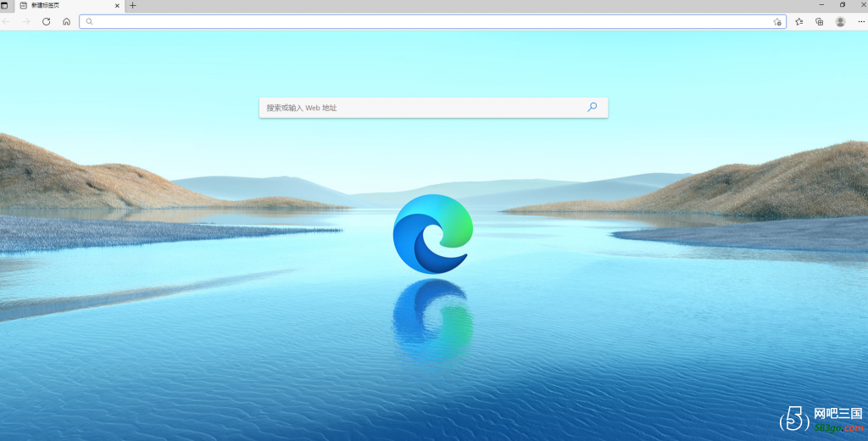
Task: Add this page to favorites star icon
Action: (x=777, y=21)
